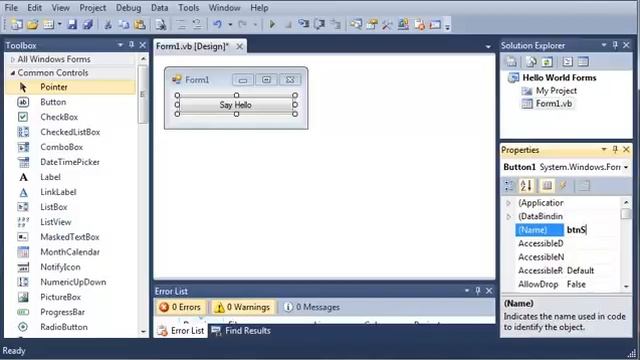This screenshot has width=640, height=360.
Task: Open the Toolbox window position dropdown
Action: [120, 45]
